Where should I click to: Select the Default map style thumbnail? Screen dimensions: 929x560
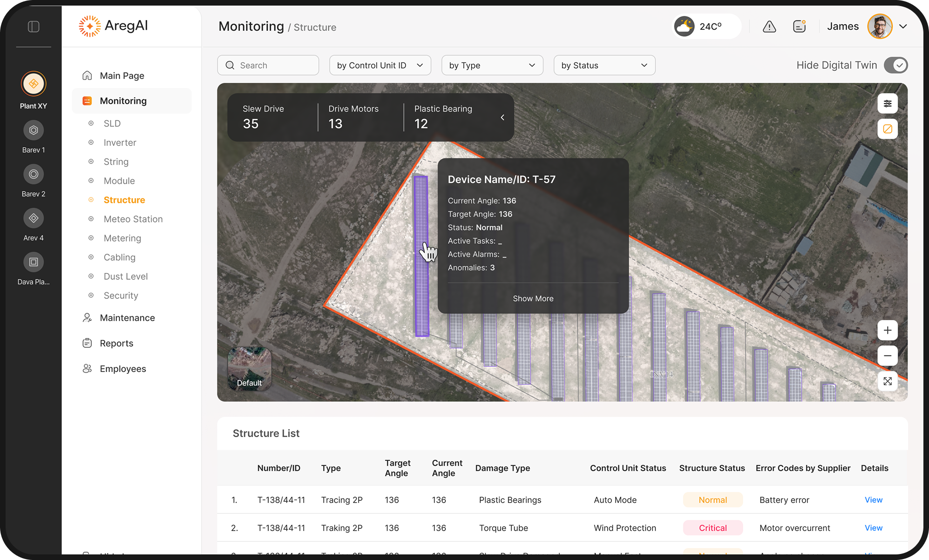[x=249, y=369]
